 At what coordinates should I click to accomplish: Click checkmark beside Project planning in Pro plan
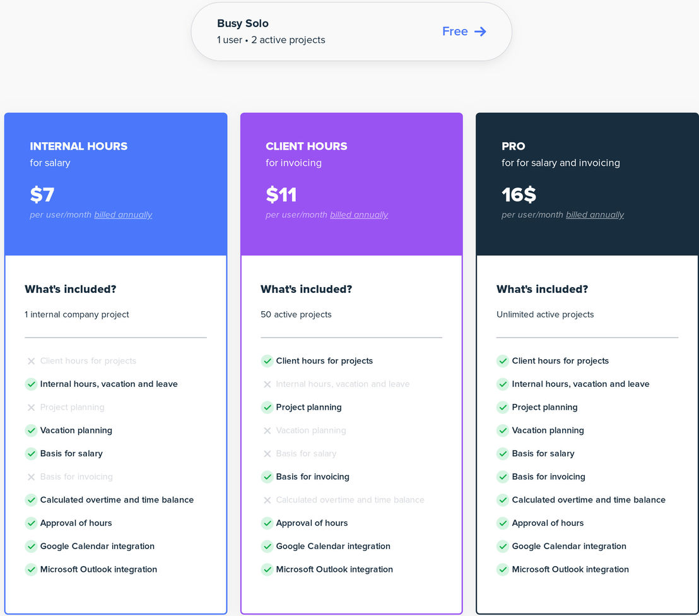503,407
